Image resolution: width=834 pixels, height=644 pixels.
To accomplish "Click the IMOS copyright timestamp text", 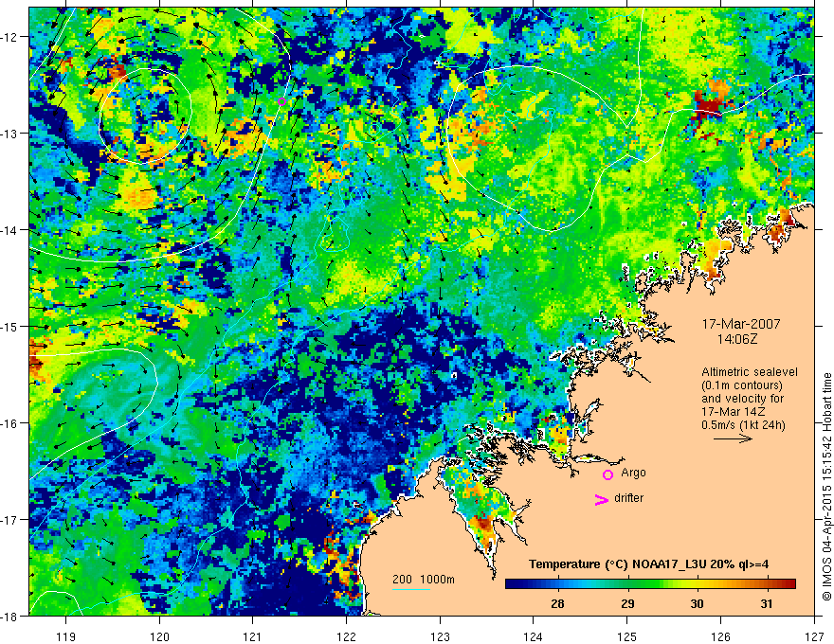I will click(826, 487).
